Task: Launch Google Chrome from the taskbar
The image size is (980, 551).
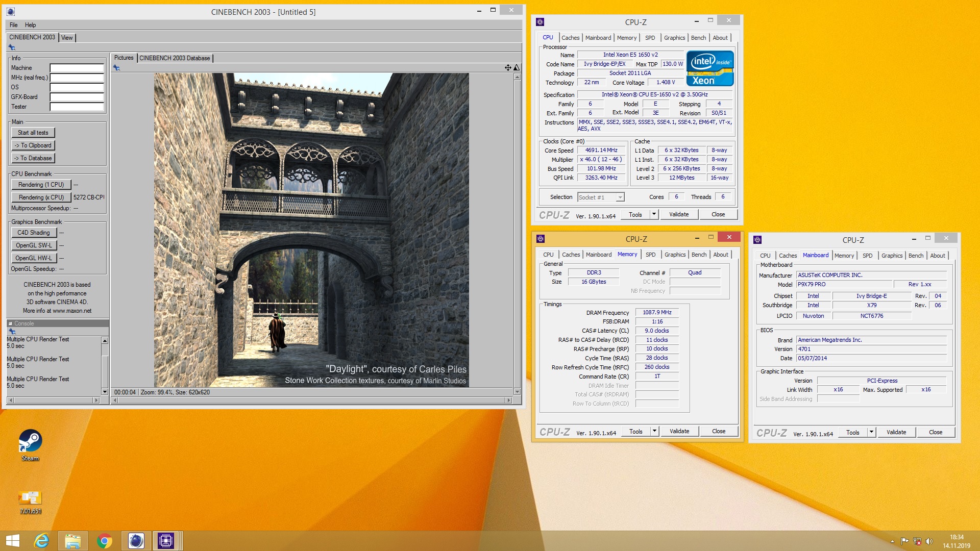Action: pos(105,541)
